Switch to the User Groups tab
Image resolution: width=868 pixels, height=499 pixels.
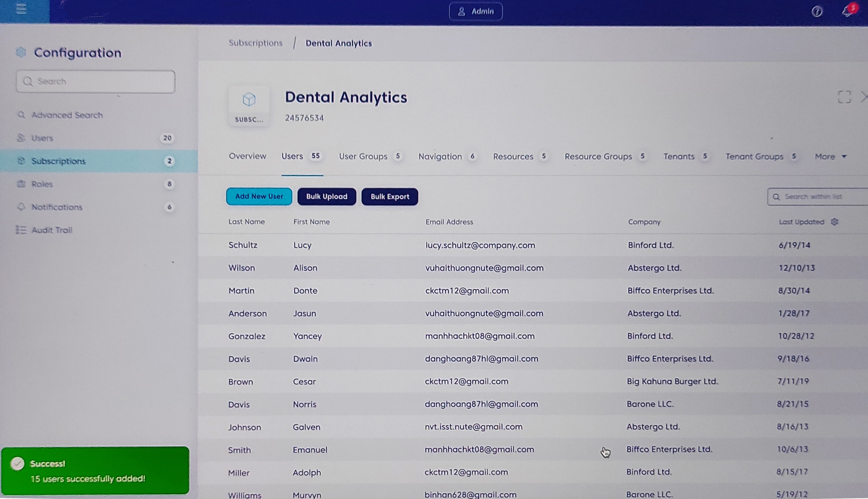pyautogui.click(x=363, y=157)
